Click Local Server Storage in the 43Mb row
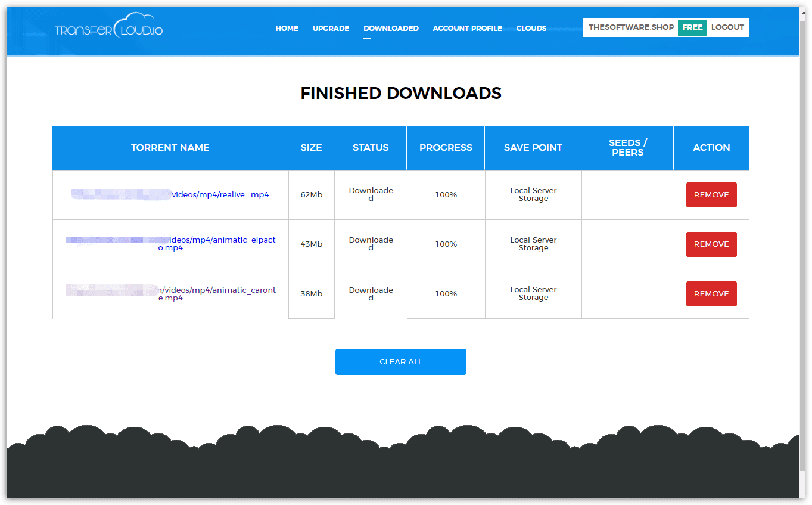This screenshot has height=505, width=812. (x=533, y=244)
